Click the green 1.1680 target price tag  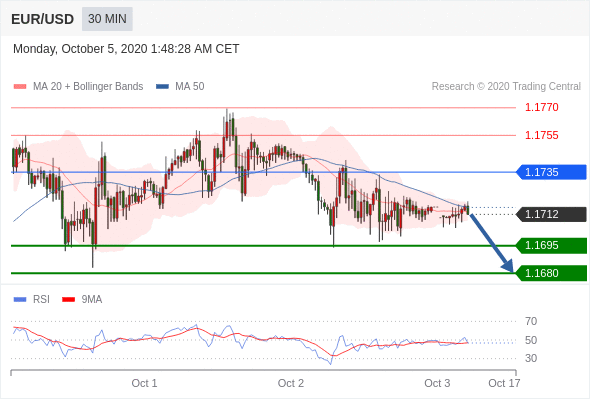pyautogui.click(x=551, y=273)
